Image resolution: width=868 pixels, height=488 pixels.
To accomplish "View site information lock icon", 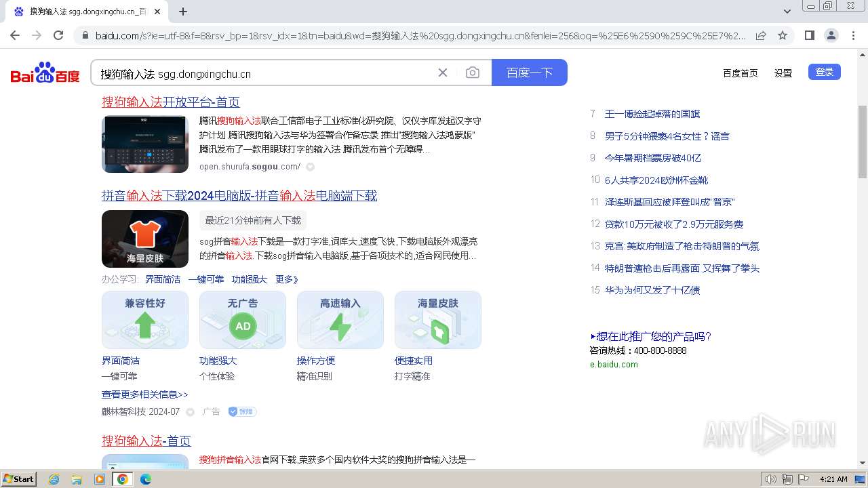I will click(85, 35).
